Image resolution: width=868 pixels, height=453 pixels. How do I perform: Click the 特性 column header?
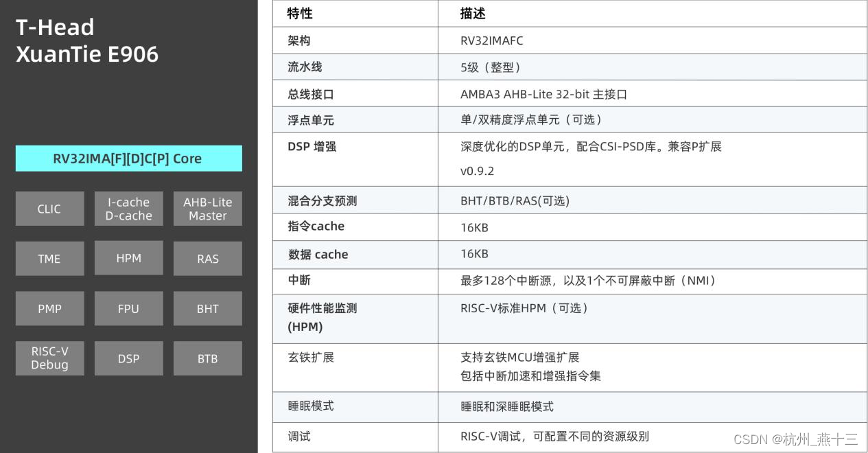pyautogui.click(x=300, y=13)
